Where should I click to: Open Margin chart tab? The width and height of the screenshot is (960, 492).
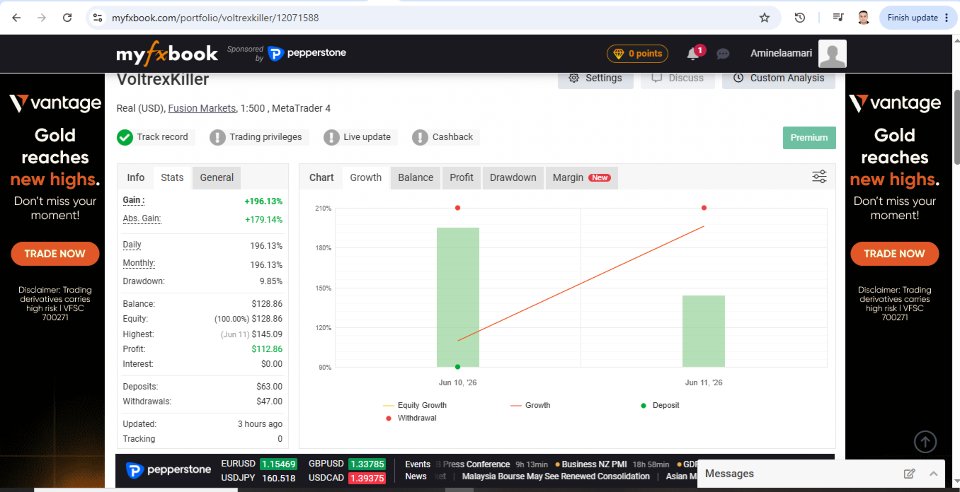(582, 177)
